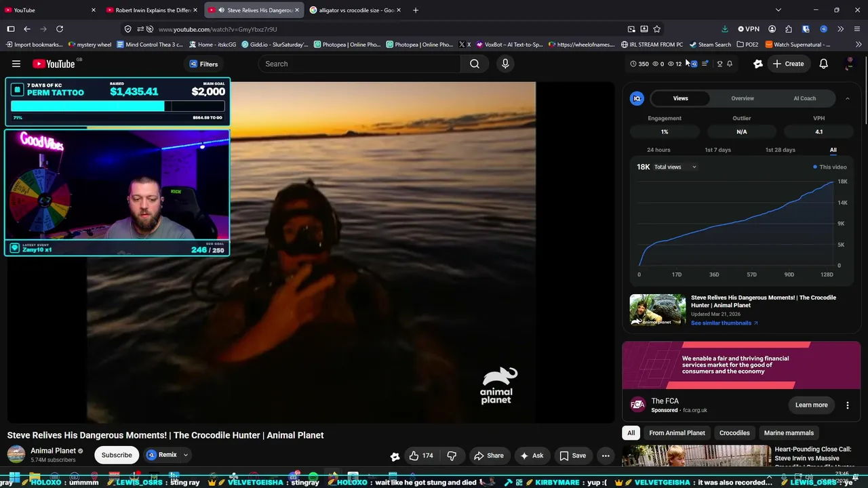Open the star icon left of Like
The image size is (868, 488).
(x=395, y=456)
